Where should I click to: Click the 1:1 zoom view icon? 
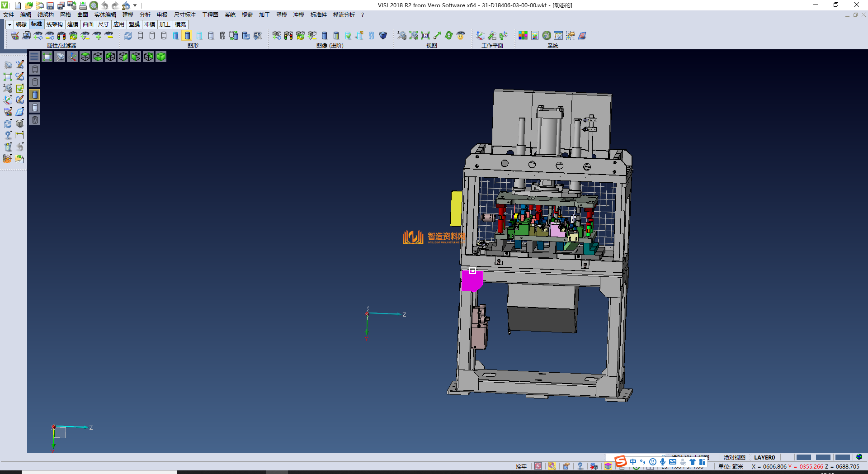point(425,36)
